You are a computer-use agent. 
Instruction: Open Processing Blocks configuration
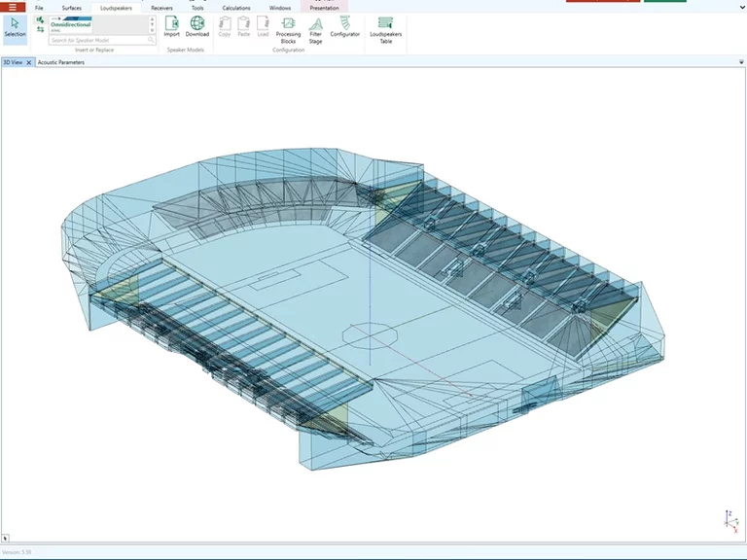[x=288, y=30]
